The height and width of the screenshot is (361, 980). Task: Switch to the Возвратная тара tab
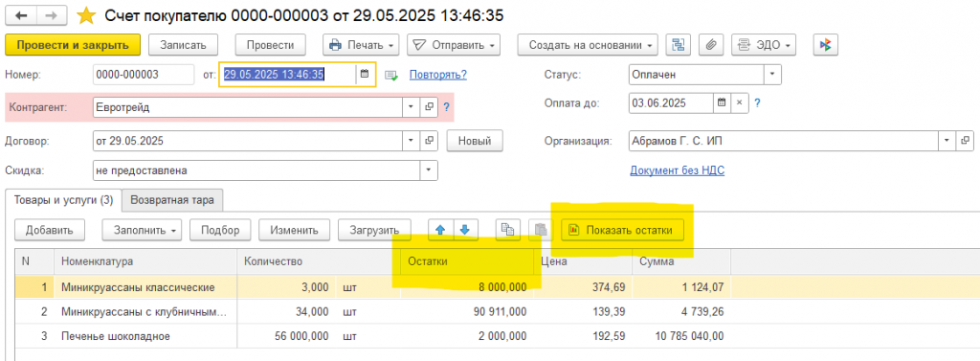pos(172,200)
